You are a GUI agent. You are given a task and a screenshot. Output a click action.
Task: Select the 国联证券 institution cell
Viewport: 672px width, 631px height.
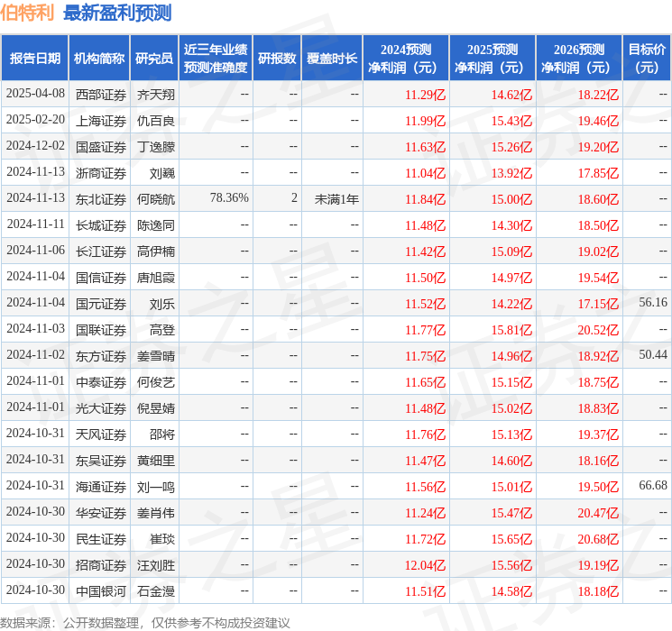click(x=101, y=330)
